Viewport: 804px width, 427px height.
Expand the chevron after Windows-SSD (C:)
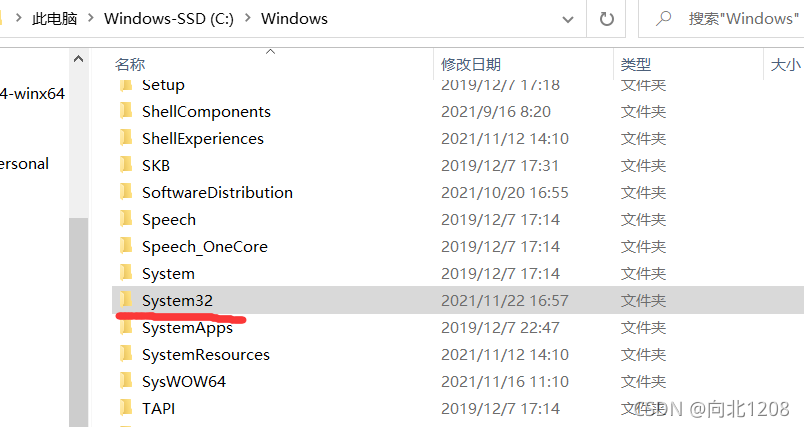click(248, 18)
